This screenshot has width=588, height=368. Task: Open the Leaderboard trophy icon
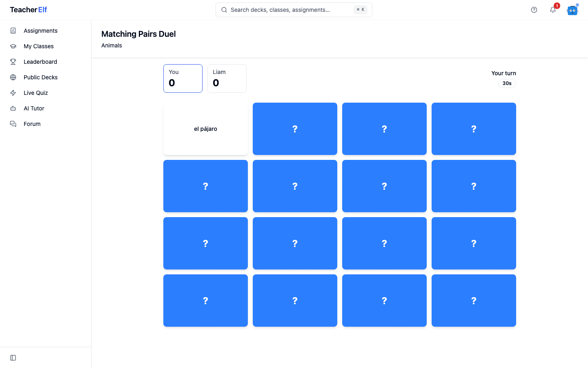pos(13,62)
